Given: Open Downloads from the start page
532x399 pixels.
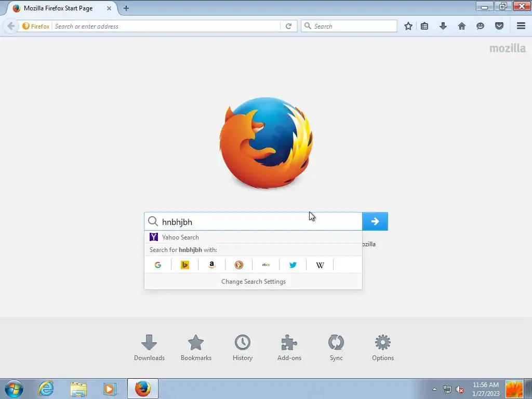Looking at the screenshot, I should coord(149,348).
